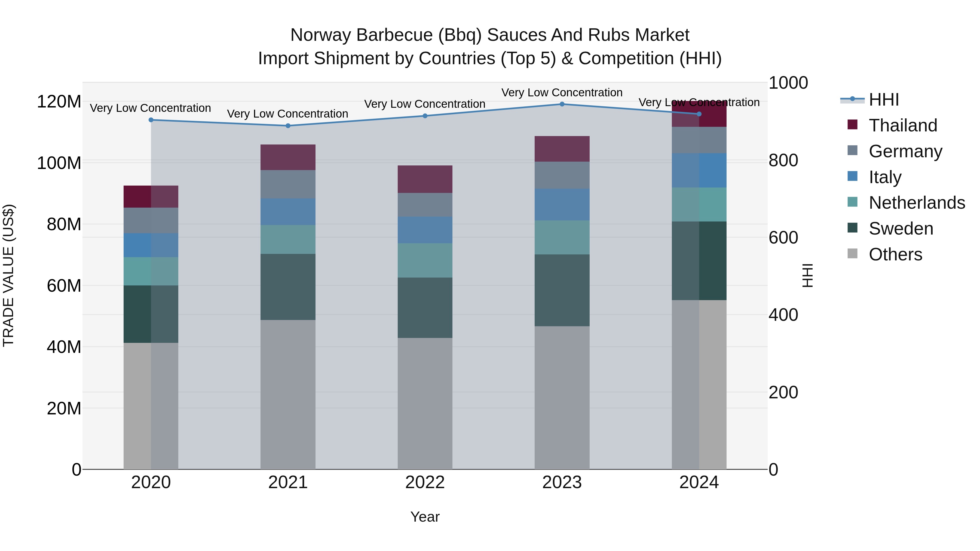This screenshot has height=551, width=980.
Task: Click the Thailand legend color swatch
Action: click(x=853, y=125)
